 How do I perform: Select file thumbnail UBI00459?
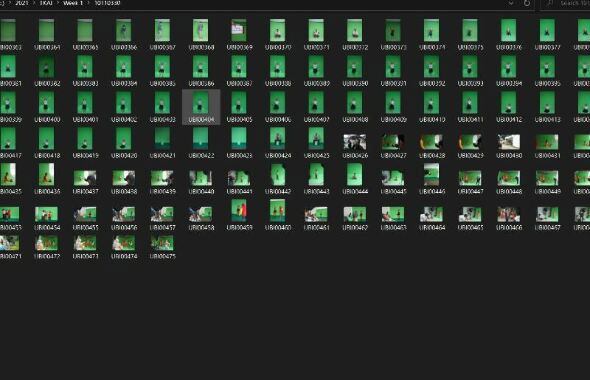(x=239, y=215)
